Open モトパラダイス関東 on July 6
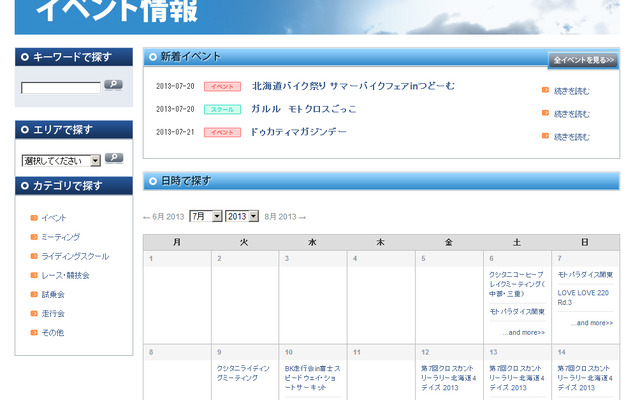This screenshot has width=640, height=400. coord(517,312)
